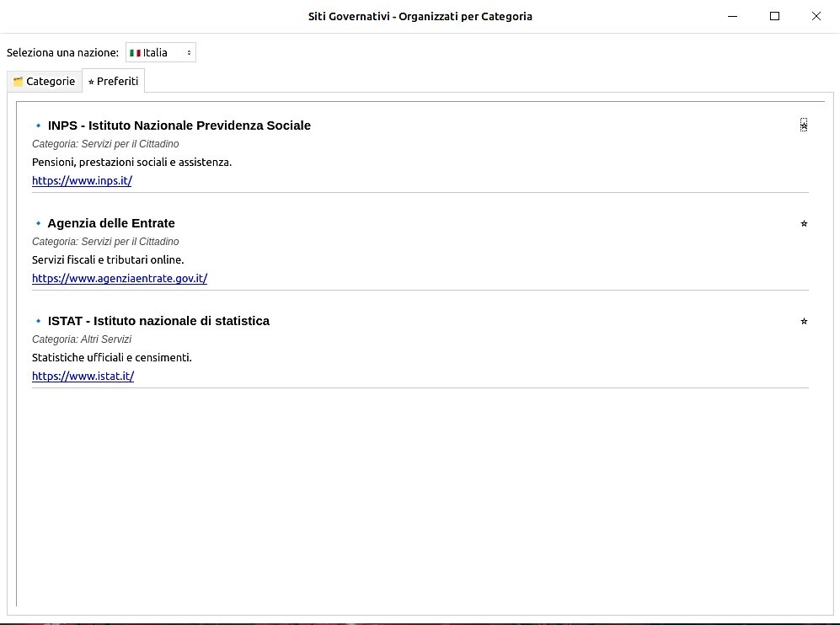Select the 'Agenzia delle Entrate' heading
Image resolution: width=840 pixels, height=625 pixels.
111,223
